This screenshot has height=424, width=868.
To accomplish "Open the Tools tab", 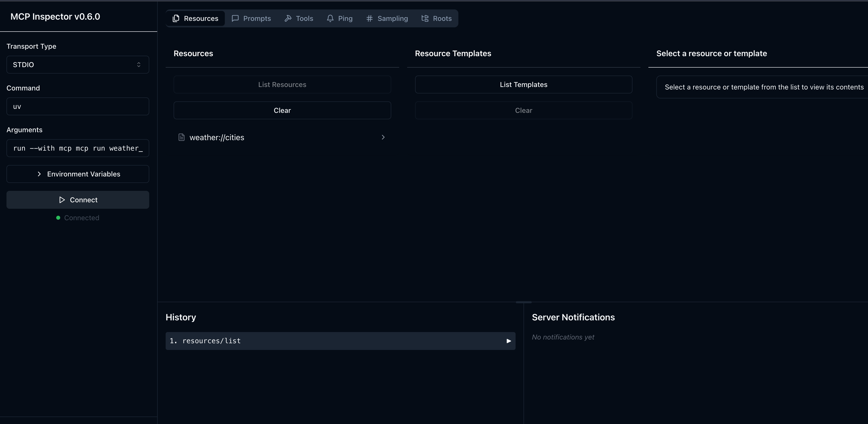I will pyautogui.click(x=299, y=19).
